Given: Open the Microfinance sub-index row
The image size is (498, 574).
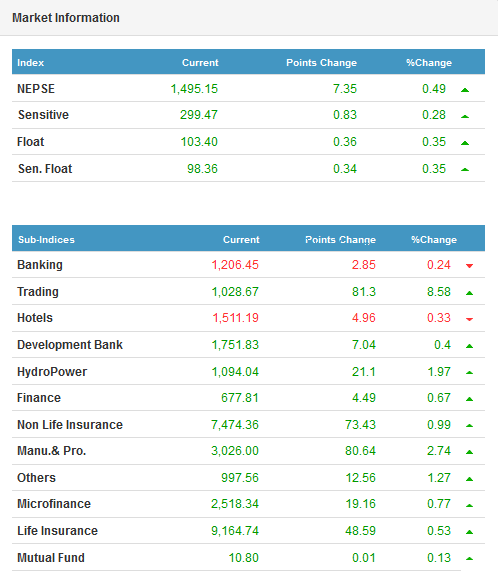Looking at the screenshot, I should coord(248,504).
